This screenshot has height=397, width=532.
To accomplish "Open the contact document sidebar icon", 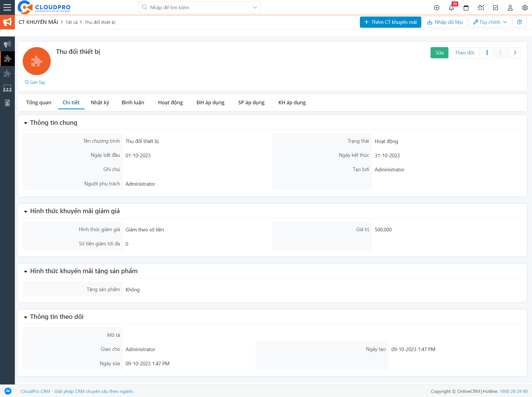I will coord(7,103).
